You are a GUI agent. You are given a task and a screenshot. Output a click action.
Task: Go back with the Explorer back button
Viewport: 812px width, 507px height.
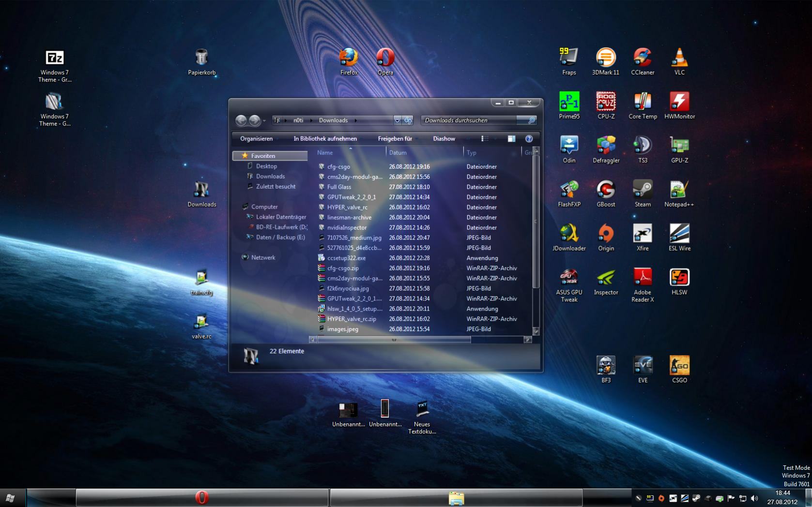pos(241,120)
